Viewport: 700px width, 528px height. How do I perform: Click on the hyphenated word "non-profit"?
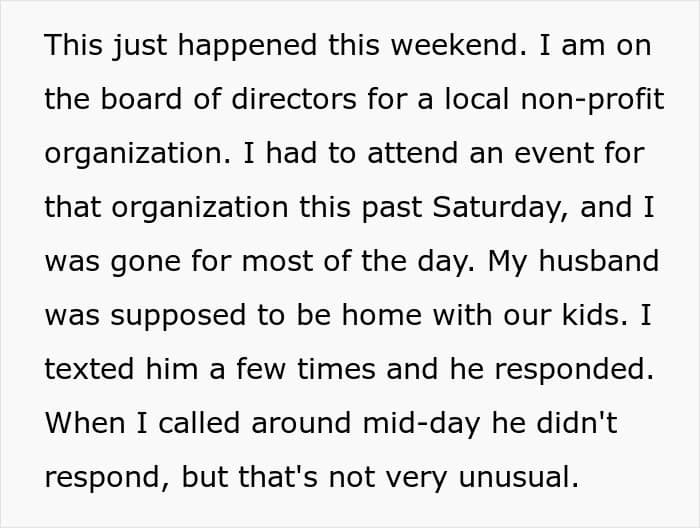[x=592, y=101]
